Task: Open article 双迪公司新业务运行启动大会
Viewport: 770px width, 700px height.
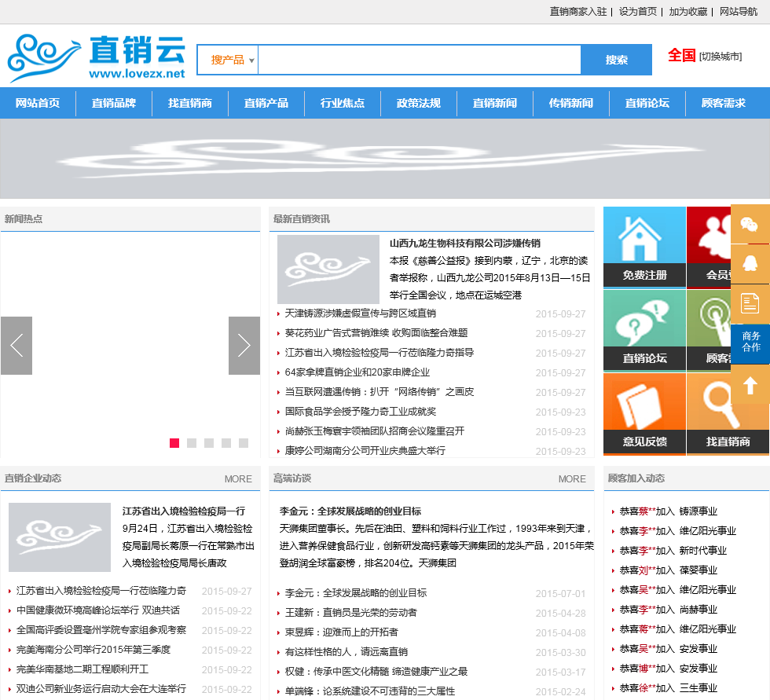Action: [x=101, y=689]
